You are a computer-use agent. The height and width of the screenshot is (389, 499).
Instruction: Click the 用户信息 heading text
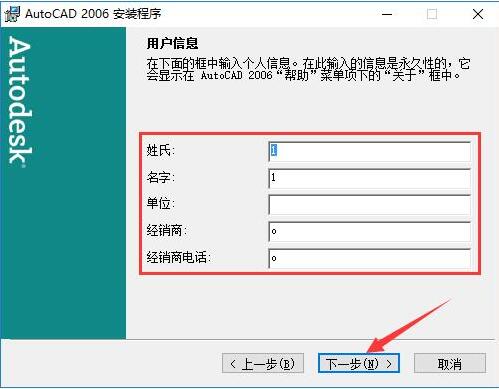click(172, 44)
